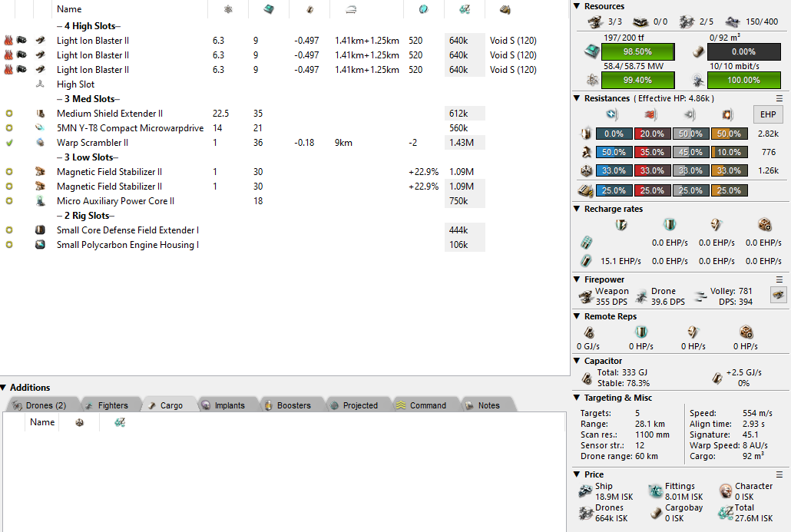
Task: Sort modules by the Name column header
Action: (x=69, y=9)
